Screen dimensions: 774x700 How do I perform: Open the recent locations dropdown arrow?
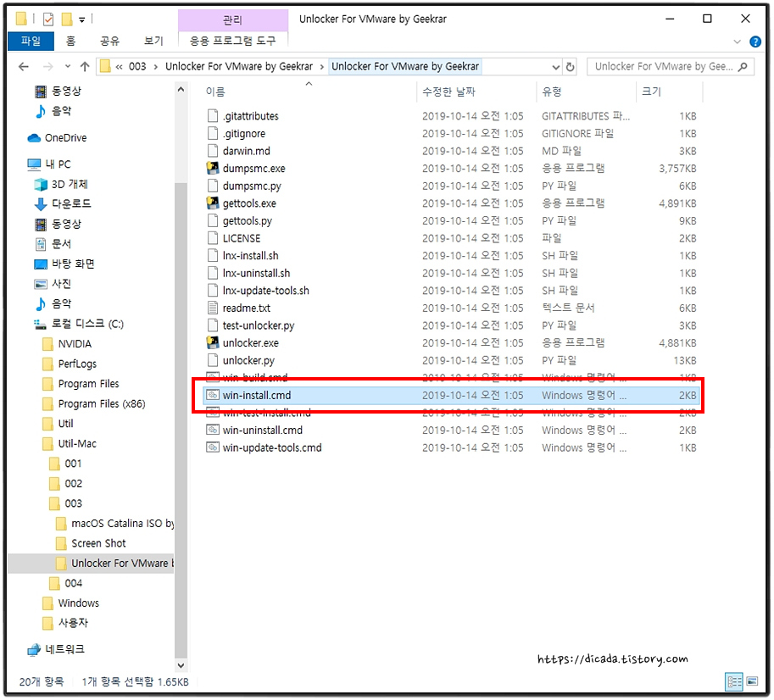click(x=68, y=66)
